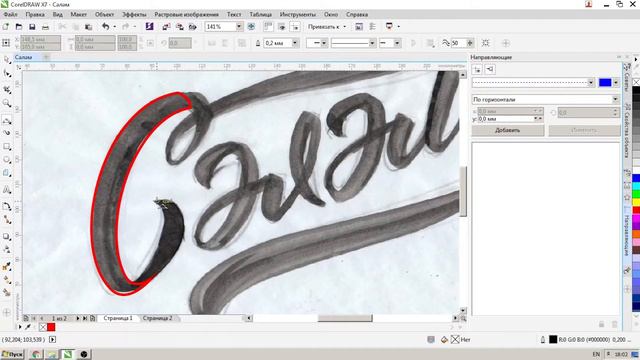Select the Zoom magnifier tool
The width and height of the screenshot is (640, 360).
7,103
